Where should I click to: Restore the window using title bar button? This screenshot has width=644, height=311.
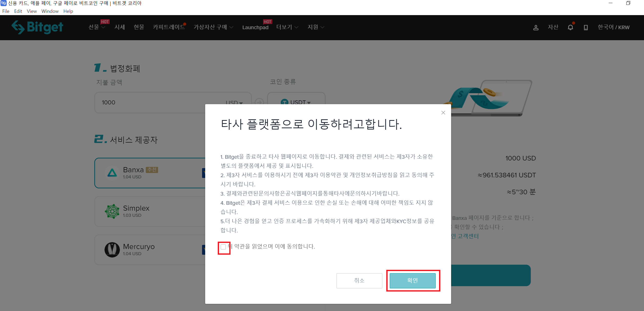coord(628,3)
